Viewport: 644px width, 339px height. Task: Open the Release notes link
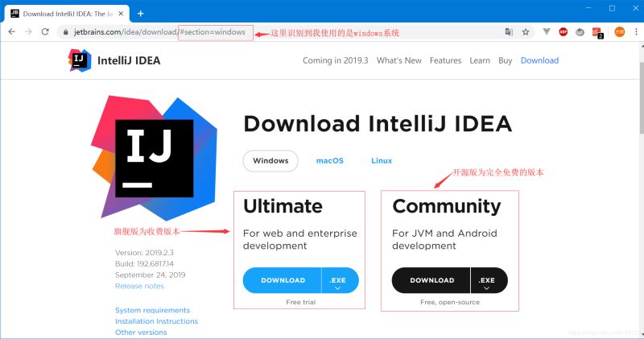coord(139,286)
